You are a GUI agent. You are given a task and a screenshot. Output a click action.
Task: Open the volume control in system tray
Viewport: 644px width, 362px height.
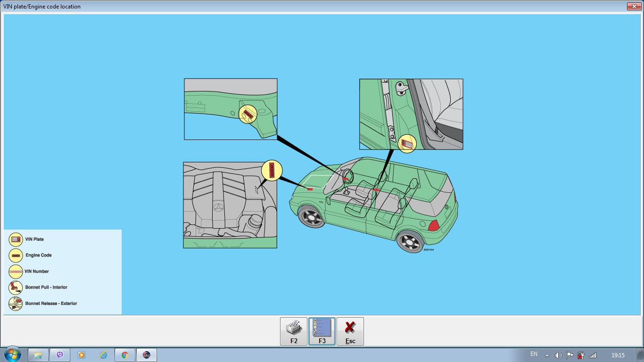click(559, 355)
